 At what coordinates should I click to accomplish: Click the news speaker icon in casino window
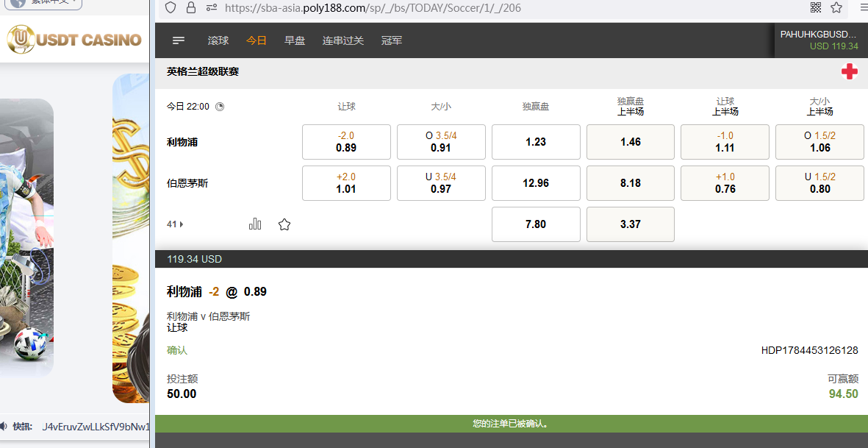pyautogui.click(x=4, y=427)
